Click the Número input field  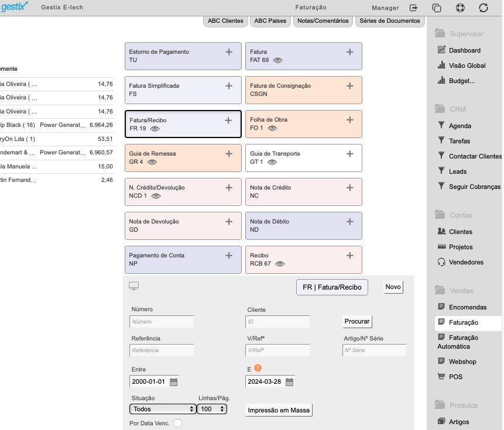162,321
